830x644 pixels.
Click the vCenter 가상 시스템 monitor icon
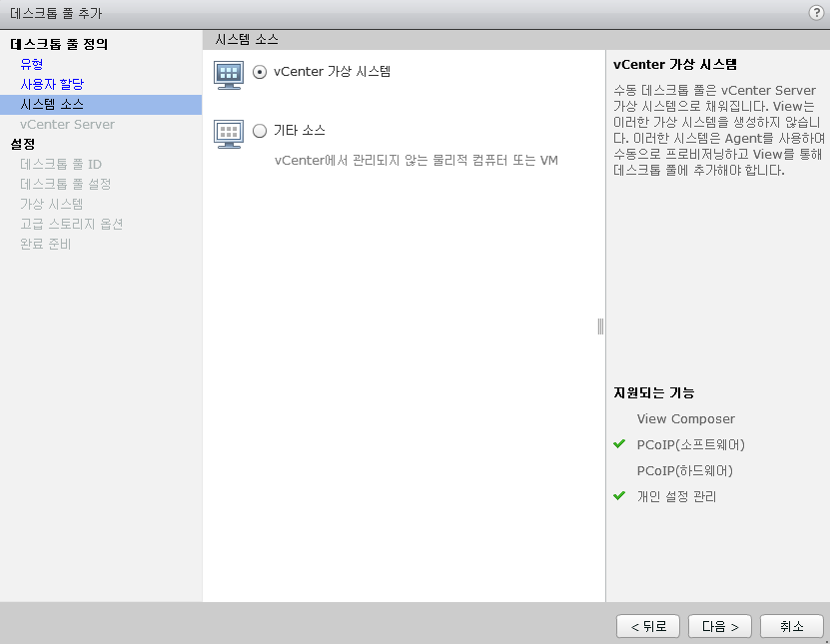(x=229, y=75)
